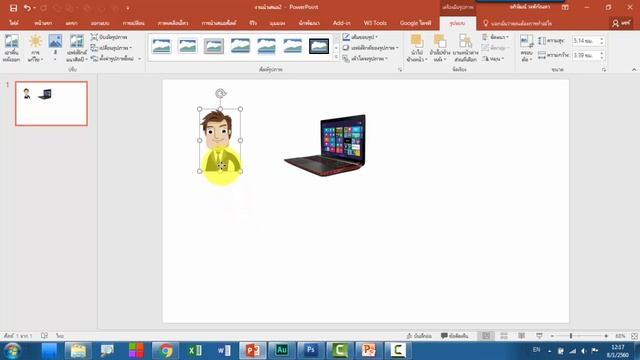Apply the fourth picture style thumbnail
This screenshot has width=640, height=360.
click(x=240, y=46)
